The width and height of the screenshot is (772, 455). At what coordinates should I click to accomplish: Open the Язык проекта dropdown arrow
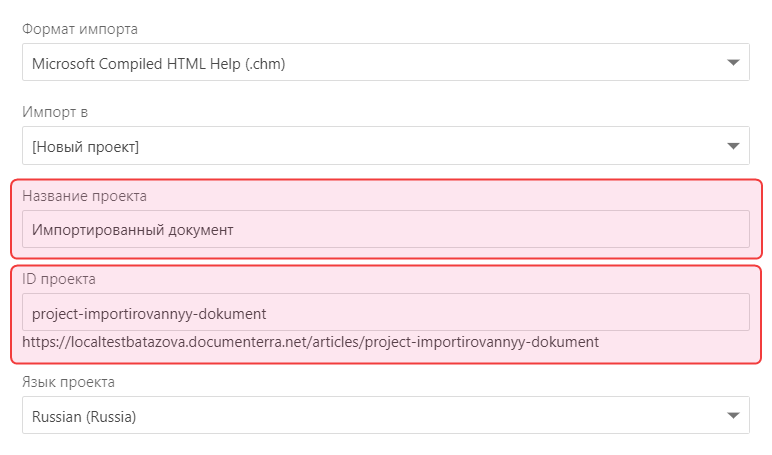pos(734,416)
